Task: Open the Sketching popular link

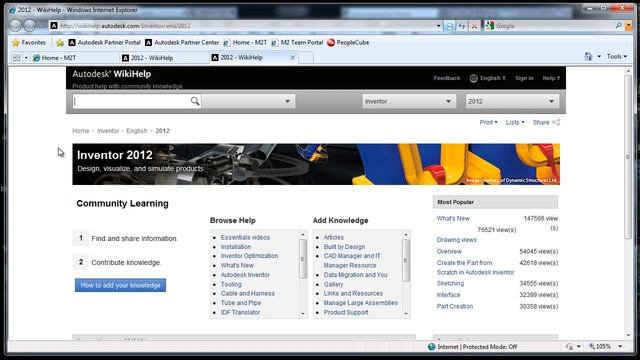Action: [450, 283]
